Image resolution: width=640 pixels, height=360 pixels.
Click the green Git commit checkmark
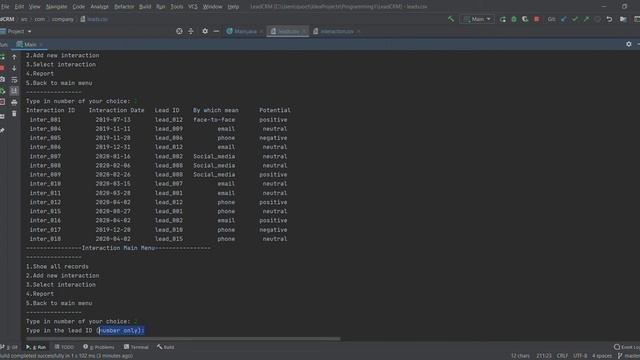575,19
